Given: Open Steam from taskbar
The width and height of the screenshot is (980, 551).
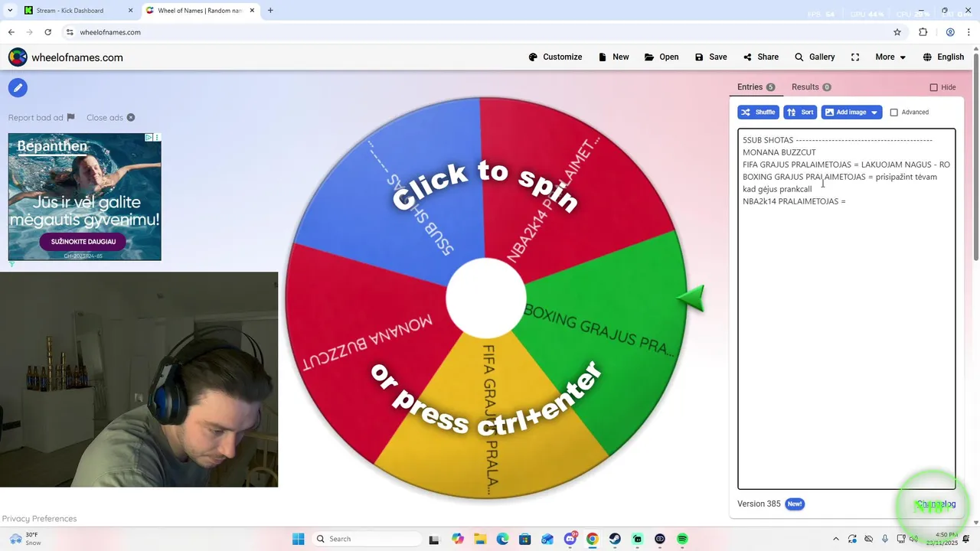Looking at the screenshot, I should [x=615, y=539].
